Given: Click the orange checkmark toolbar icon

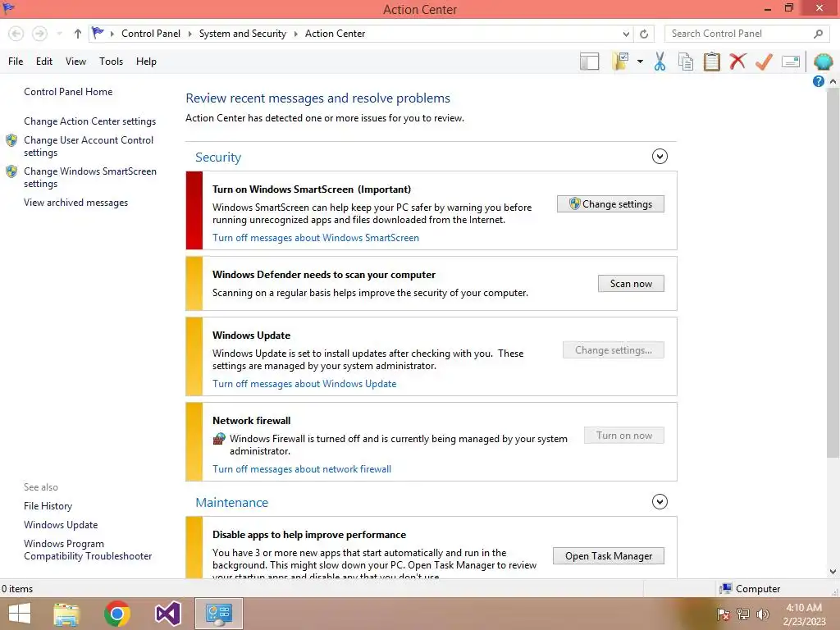Looking at the screenshot, I should coord(764,62).
